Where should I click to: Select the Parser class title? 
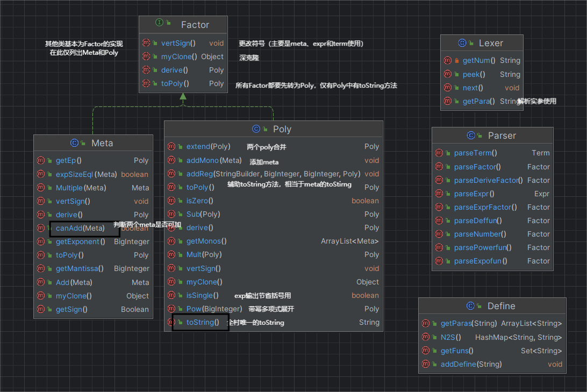(502, 136)
